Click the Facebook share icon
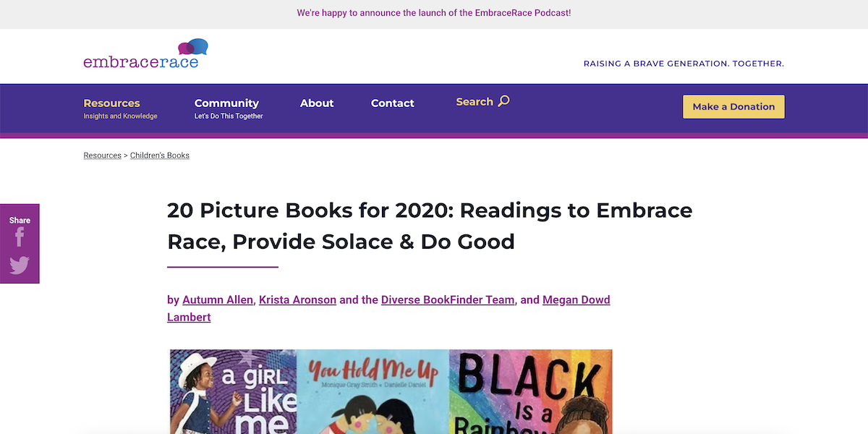 pos(20,237)
